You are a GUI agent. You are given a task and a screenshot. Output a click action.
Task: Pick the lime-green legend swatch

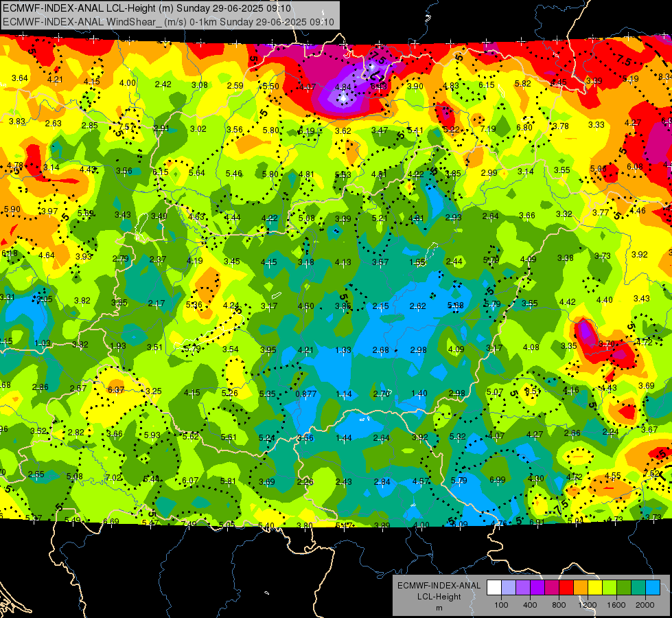point(610,588)
